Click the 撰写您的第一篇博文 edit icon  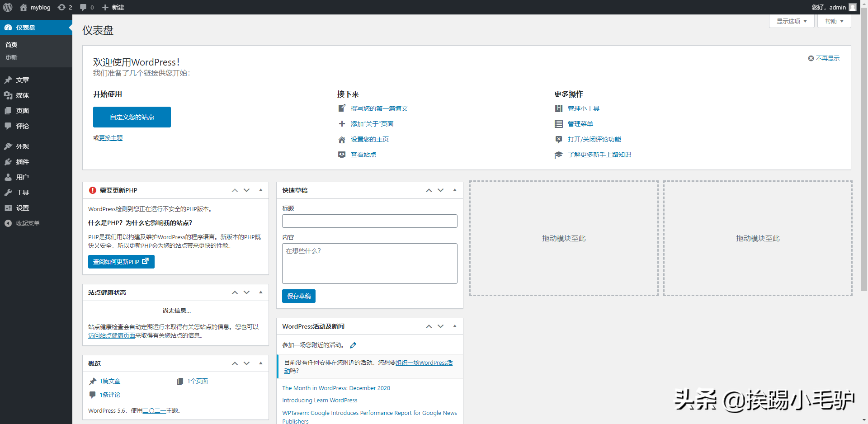point(342,108)
